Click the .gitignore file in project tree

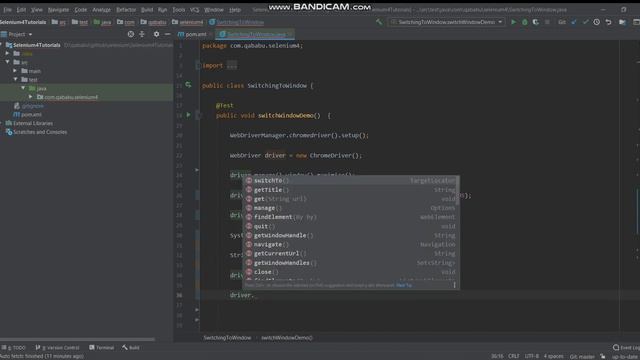point(29,106)
